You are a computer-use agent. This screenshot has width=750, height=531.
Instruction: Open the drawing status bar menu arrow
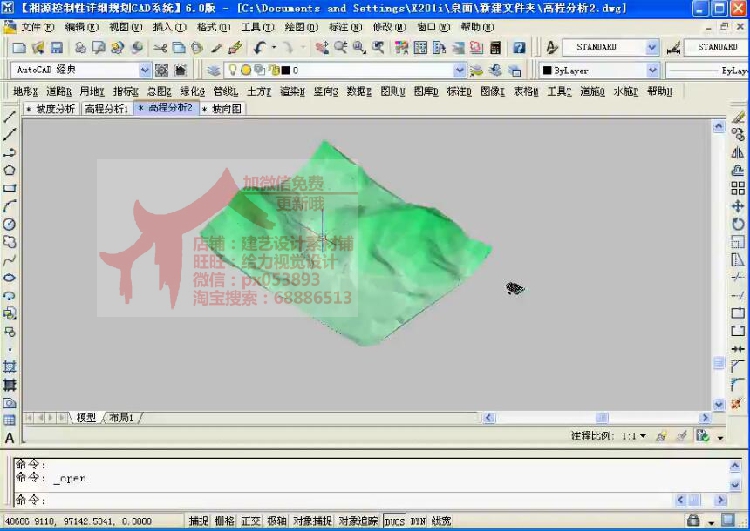click(x=720, y=437)
